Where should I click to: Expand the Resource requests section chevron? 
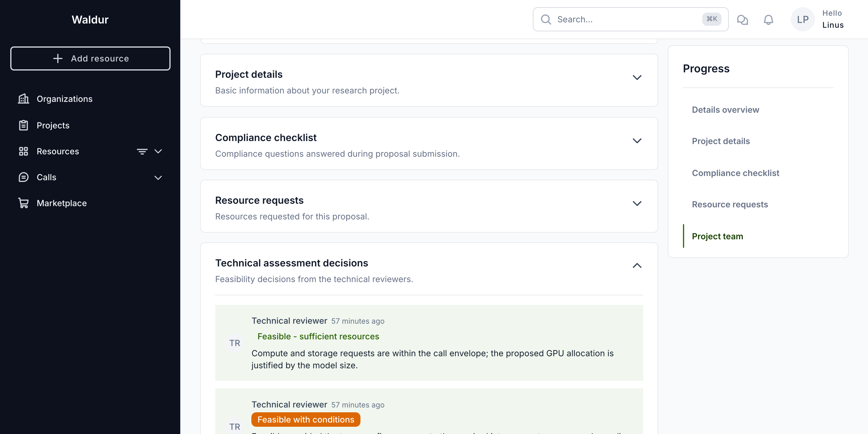[x=637, y=203]
